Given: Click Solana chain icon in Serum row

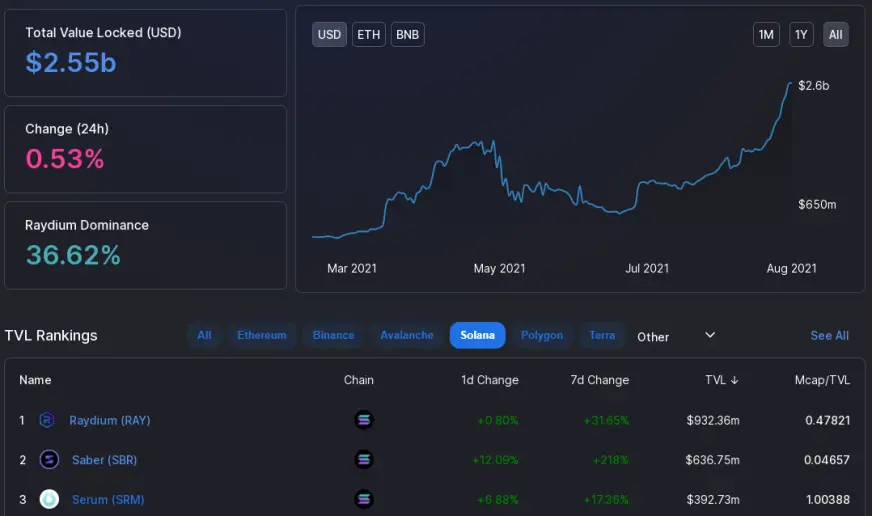Looking at the screenshot, I should [x=364, y=499].
